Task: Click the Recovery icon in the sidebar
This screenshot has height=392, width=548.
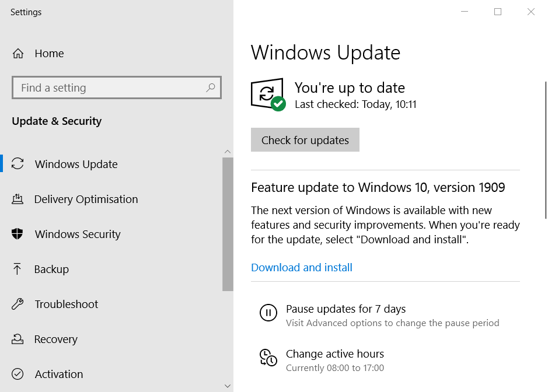Action: click(18, 339)
